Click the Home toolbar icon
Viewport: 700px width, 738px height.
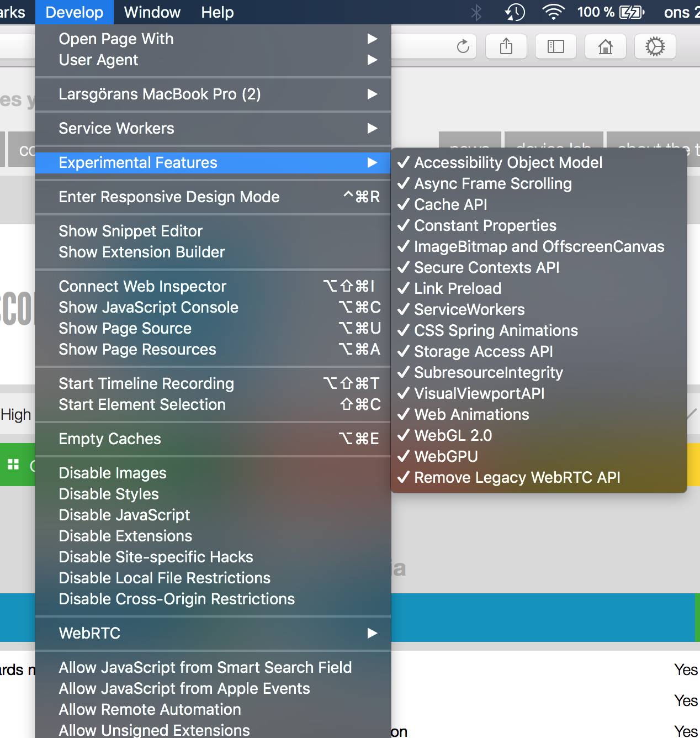coord(606,46)
